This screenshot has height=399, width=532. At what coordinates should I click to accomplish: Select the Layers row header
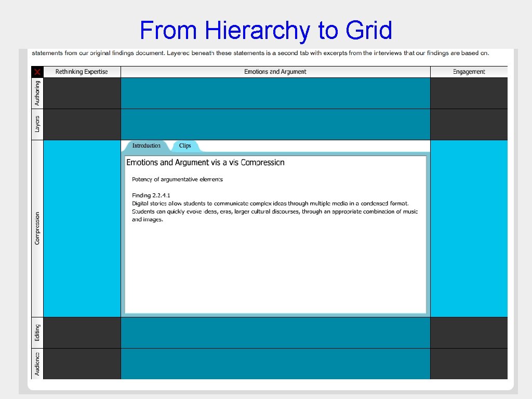(x=37, y=124)
